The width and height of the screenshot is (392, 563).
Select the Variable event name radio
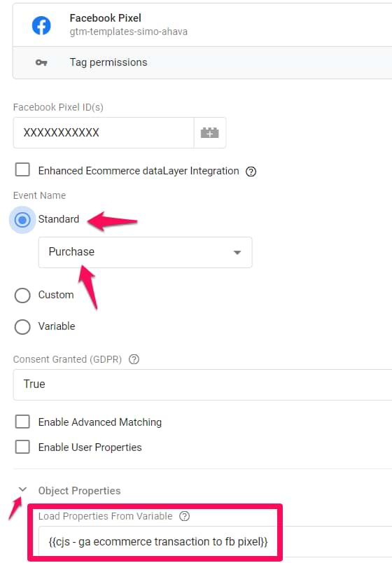point(22,327)
